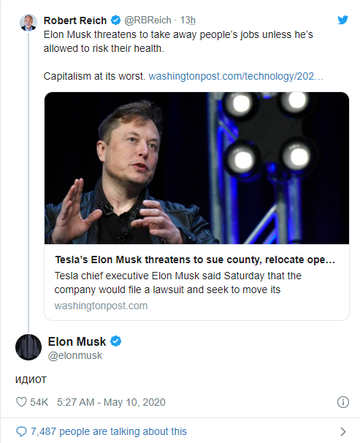Screen dimensions: 360x443
Task: Click the Robert Reich display name
Action: point(75,21)
